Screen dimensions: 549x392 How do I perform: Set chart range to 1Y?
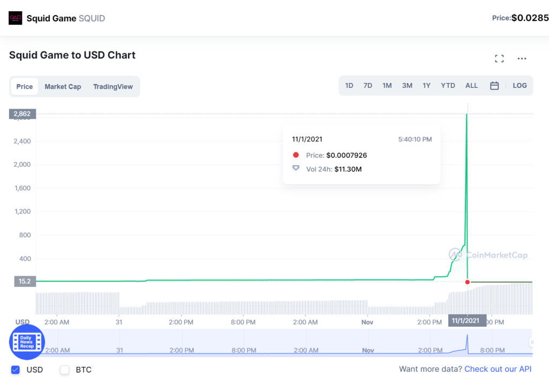tap(426, 86)
